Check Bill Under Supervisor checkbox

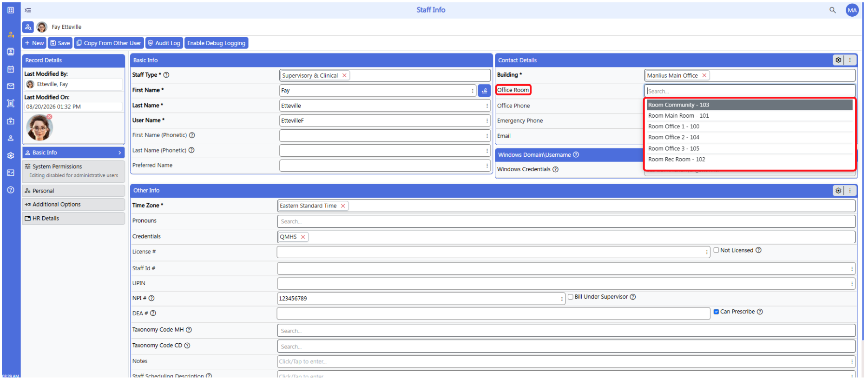click(571, 297)
